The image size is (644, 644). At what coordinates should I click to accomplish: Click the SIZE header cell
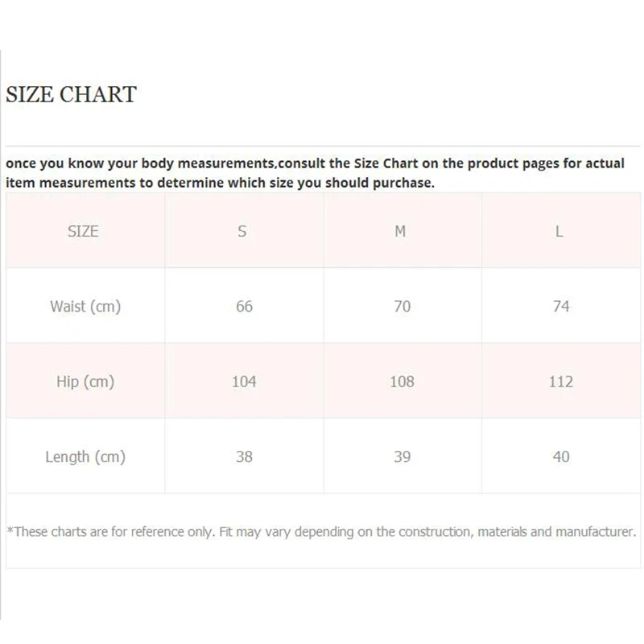(x=83, y=231)
